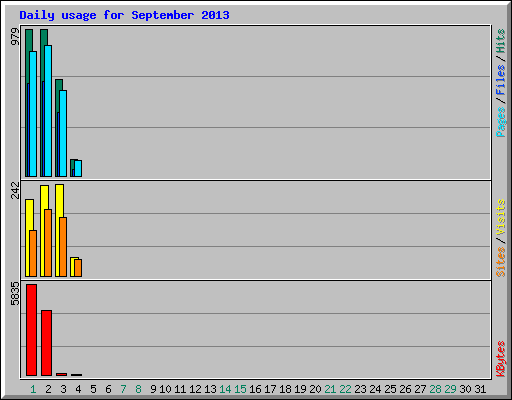Click the red KBytes bar for day 1
The height and width of the screenshot is (400, 512).
tap(31, 330)
